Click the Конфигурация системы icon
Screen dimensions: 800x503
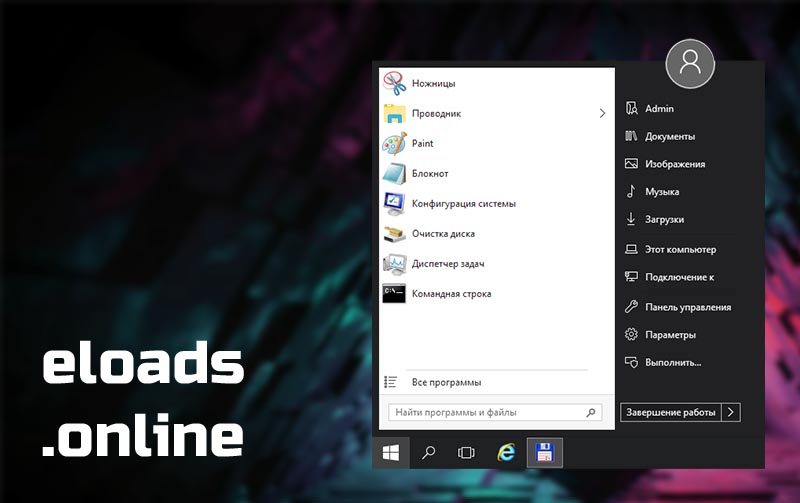(x=394, y=204)
